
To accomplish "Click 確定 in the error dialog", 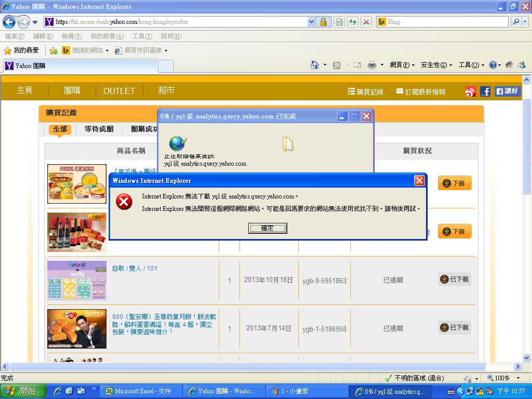I will click(268, 229).
